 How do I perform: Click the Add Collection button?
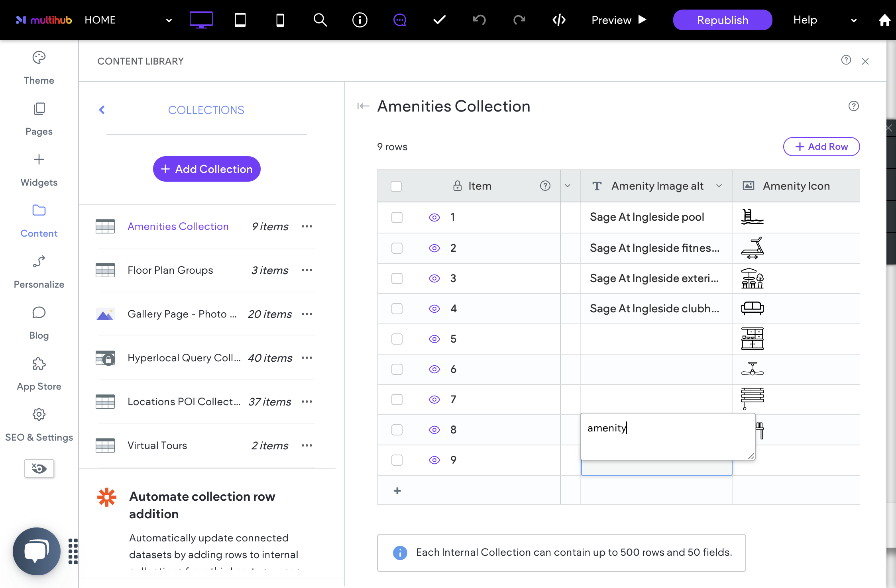coord(206,169)
